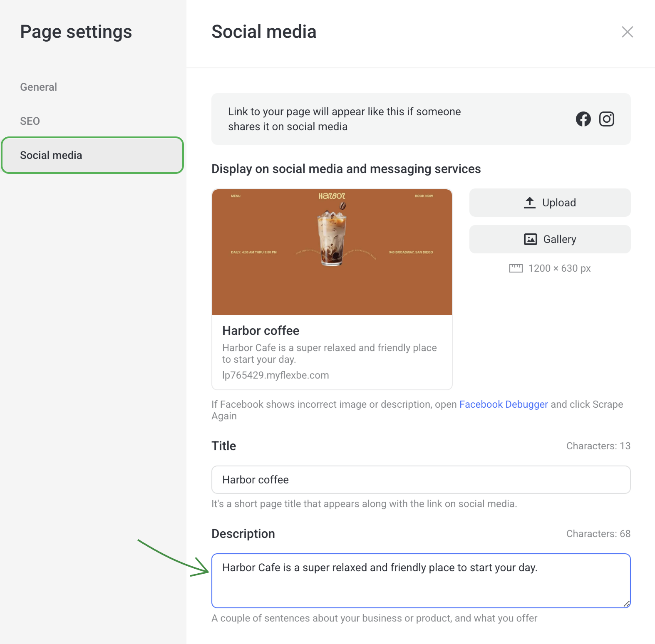Image resolution: width=655 pixels, height=644 pixels.
Task: Select Social media in the sidebar
Action: (x=92, y=155)
